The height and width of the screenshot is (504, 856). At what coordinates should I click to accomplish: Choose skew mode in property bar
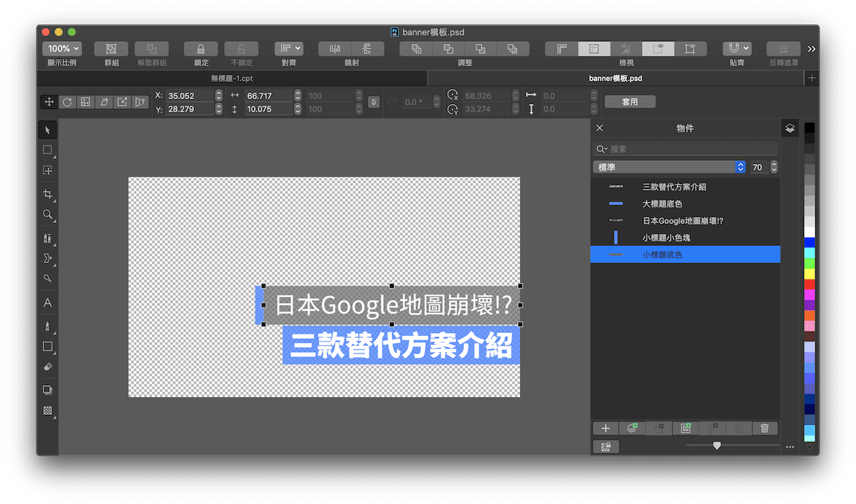(104, 102)
